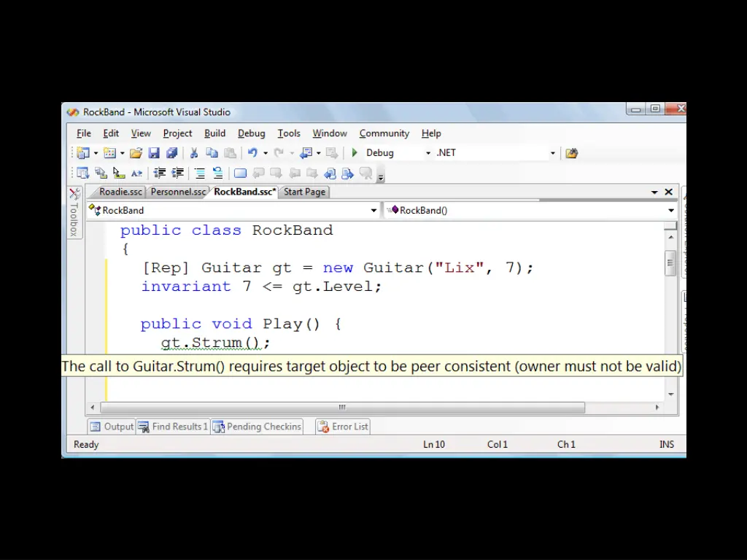This screenshot has height=560, width=747.
Task: Open the Help menu
Action: pyautogui.click(x=431, y=133)
